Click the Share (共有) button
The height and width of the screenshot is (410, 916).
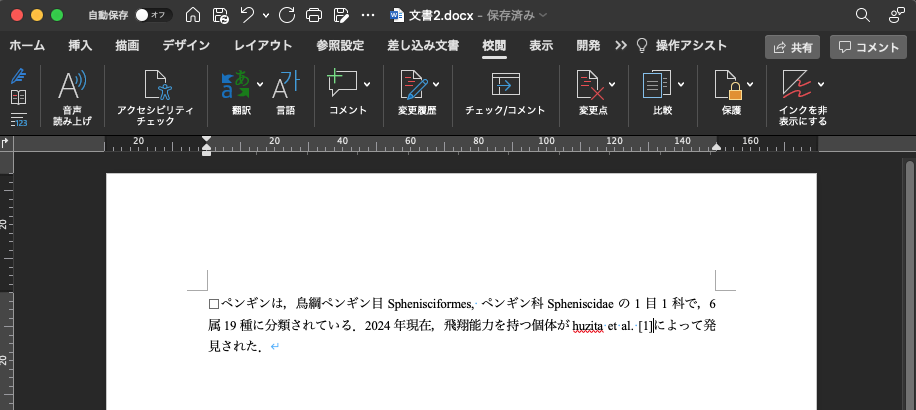pyautogui.click(x=792, y=47)
